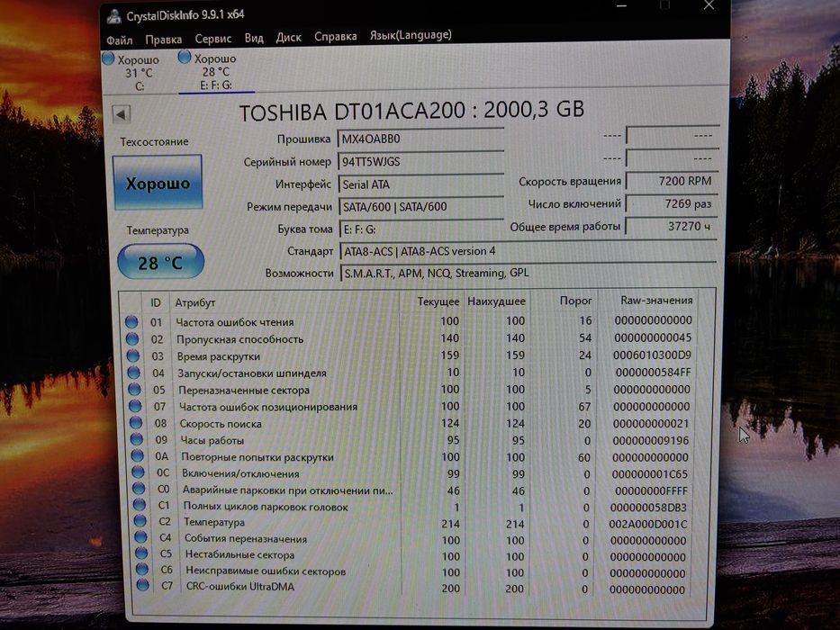Open the Правка menu

click(x=163, y=39)
